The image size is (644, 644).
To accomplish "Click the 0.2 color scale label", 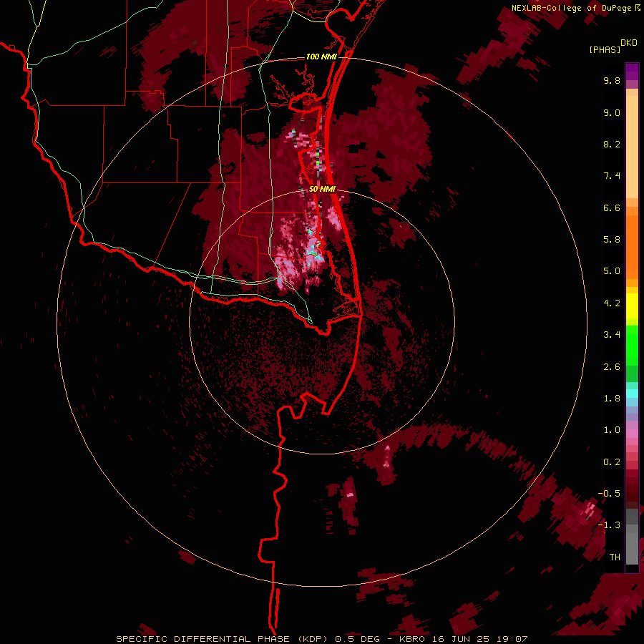I will click(x=612, y=462).
